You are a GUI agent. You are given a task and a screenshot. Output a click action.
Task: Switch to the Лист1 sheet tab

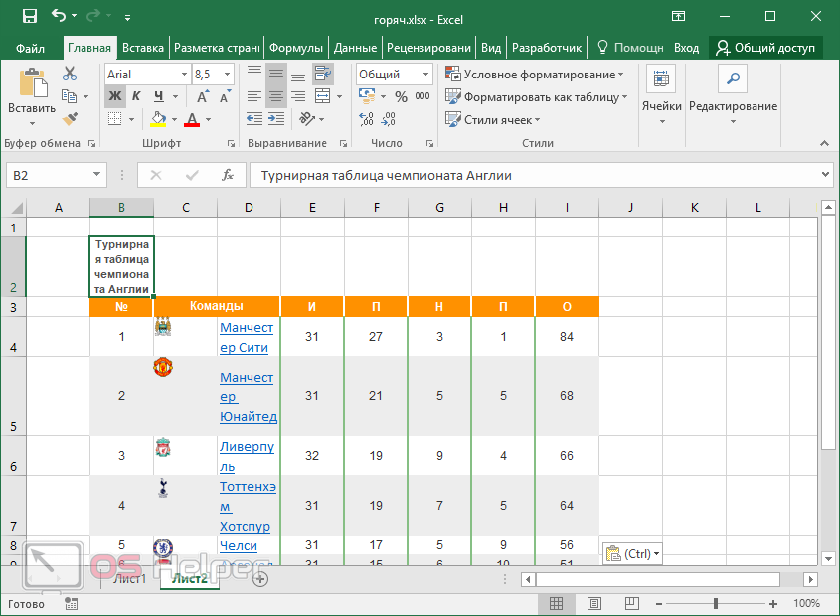129,579
